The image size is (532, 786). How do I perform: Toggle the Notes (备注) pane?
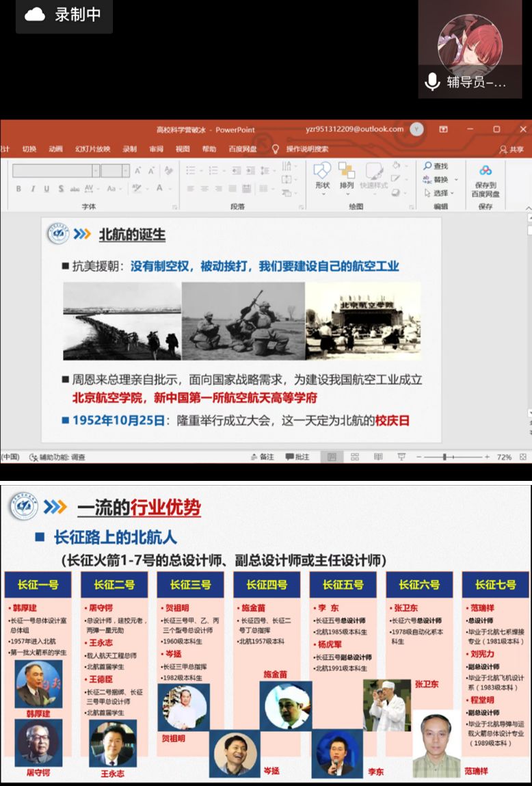pyautogui.click(x=263, y=457)
